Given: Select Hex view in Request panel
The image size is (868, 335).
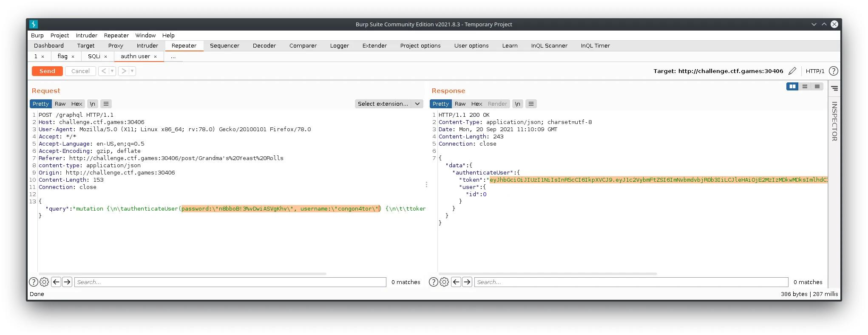Looking at the screenshot, I should 77,104.
